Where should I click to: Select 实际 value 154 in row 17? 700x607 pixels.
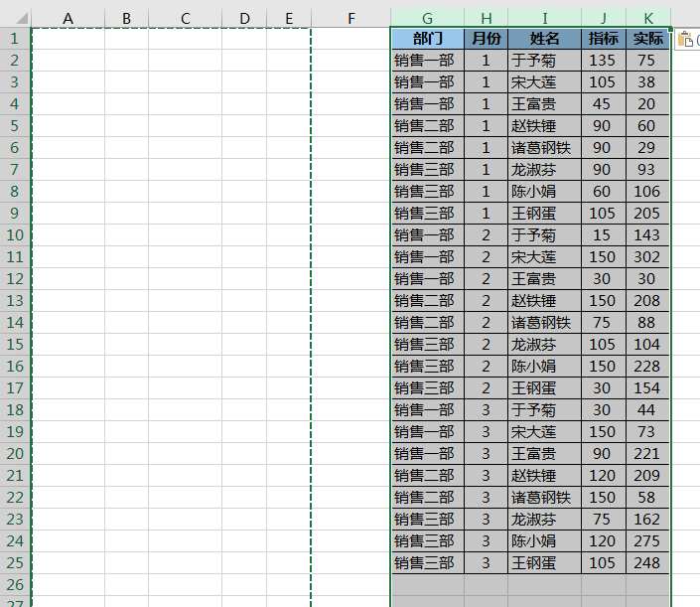pos(647,388)
